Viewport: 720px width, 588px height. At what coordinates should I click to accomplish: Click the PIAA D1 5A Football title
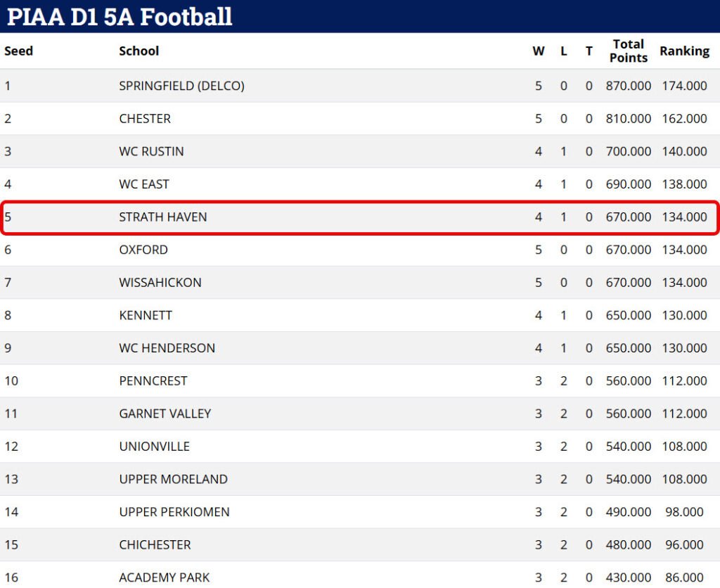[120, 17]
